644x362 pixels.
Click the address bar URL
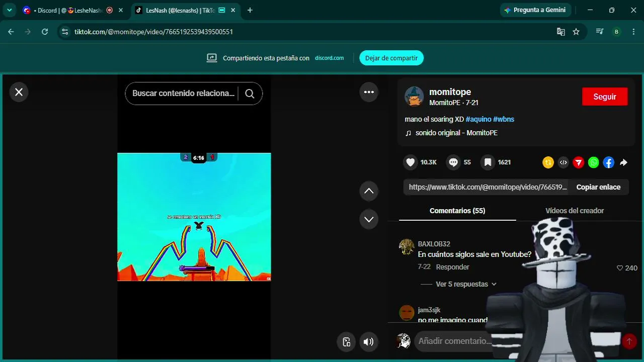(x=153, y=32)
